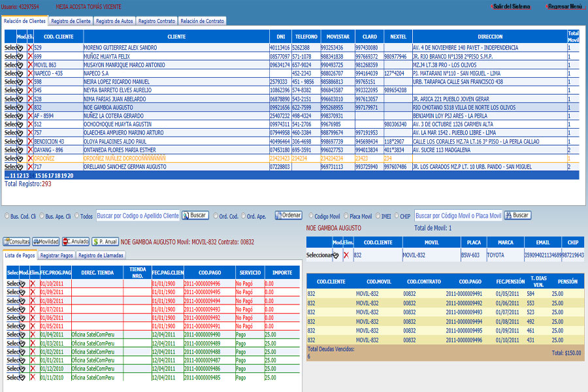Delete client MUÑOZ HUAYTA FELIX with red X
Screen dimensions: 588x392
pyautogui.click(x=30, y=56)
